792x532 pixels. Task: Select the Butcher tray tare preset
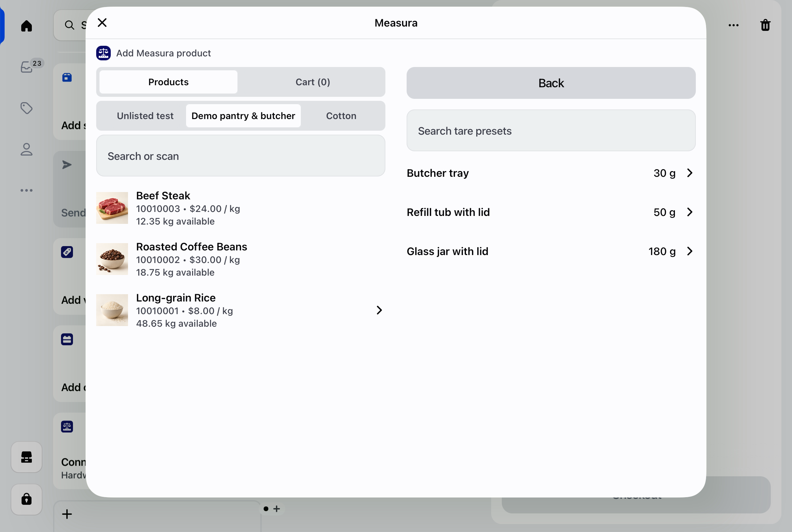pyautogui.click(x=551, y=173)
